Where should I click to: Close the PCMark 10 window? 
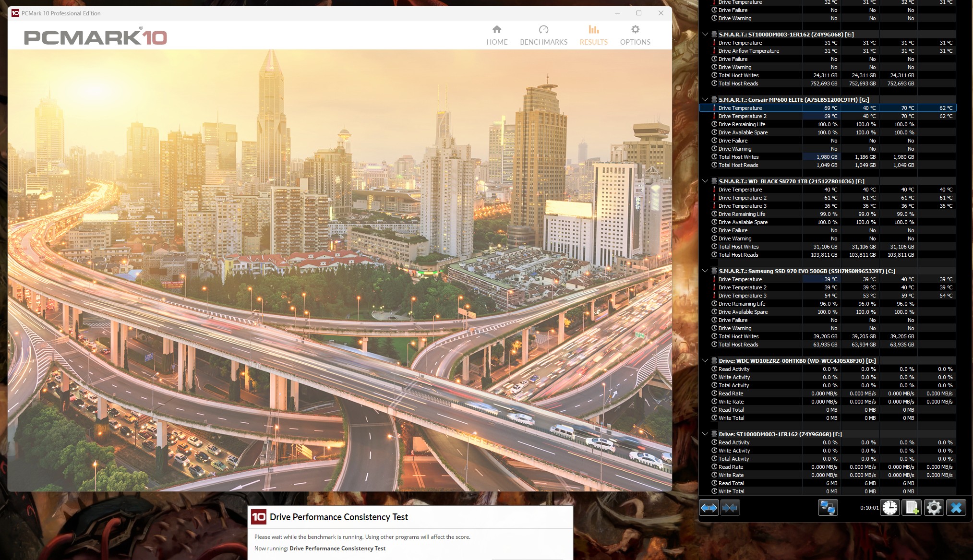coord(661,13)
